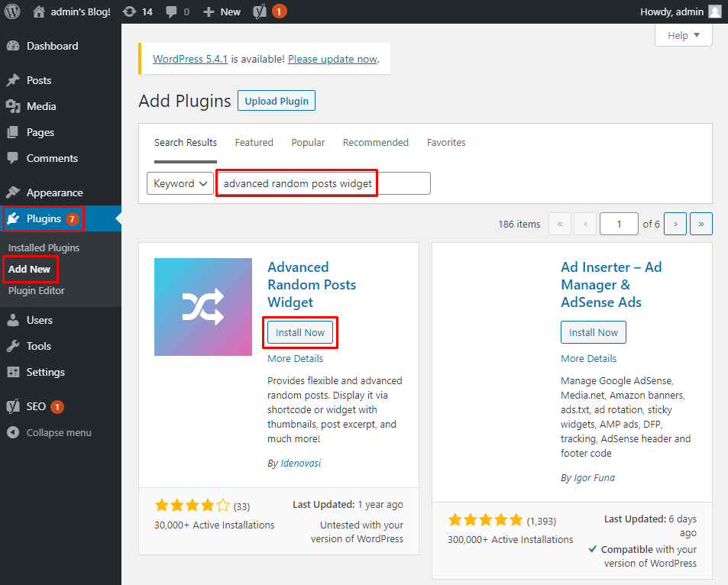Screen dimensions: 728x585
Task: Click the Collapse menu arrow icon
Action: pos(13,432)
